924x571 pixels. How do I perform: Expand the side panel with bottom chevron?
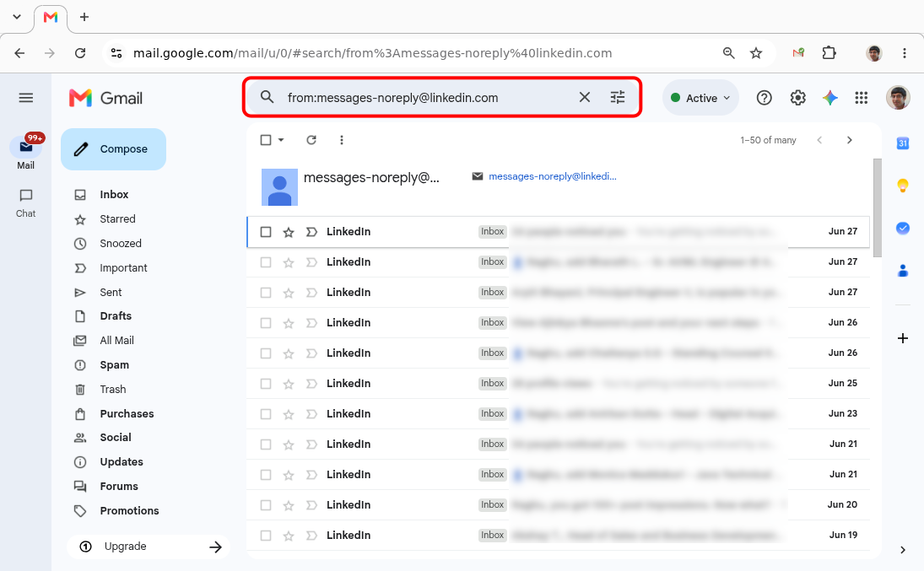tap(902, 550)
